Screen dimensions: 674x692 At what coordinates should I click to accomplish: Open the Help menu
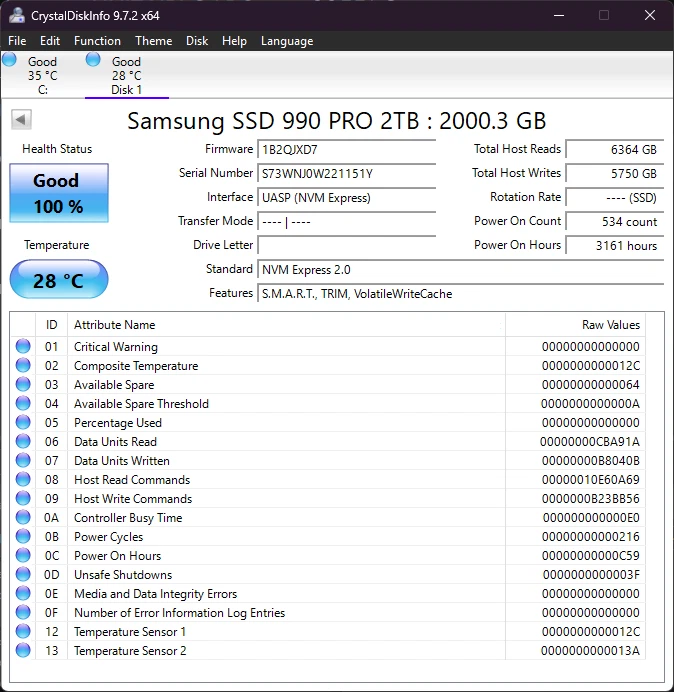click(234, 41)
